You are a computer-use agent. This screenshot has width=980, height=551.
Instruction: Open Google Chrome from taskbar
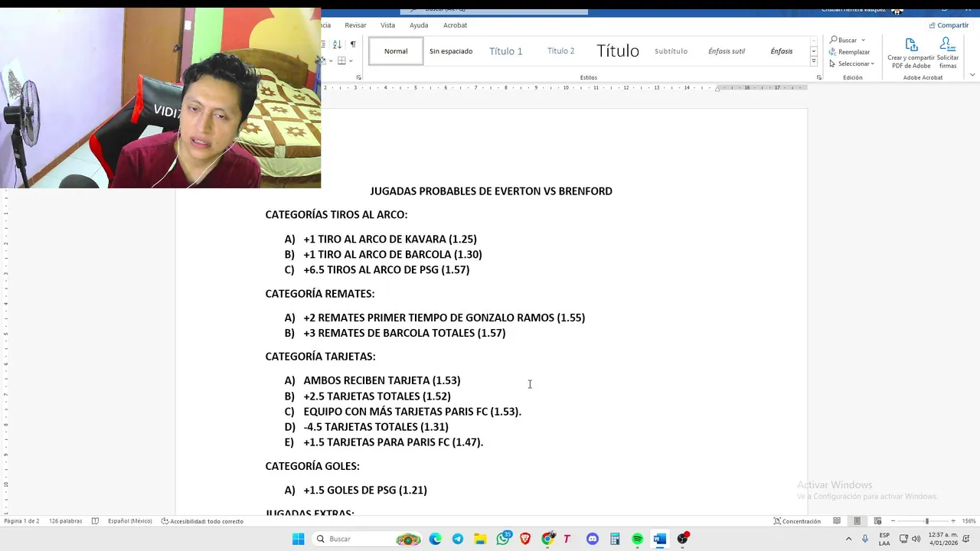point(547,539)
